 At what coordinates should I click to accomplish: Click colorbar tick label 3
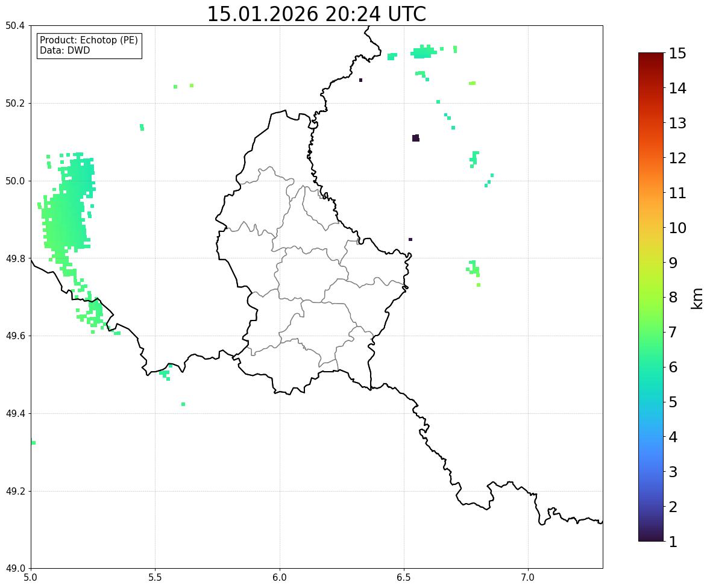click(673, 472)
